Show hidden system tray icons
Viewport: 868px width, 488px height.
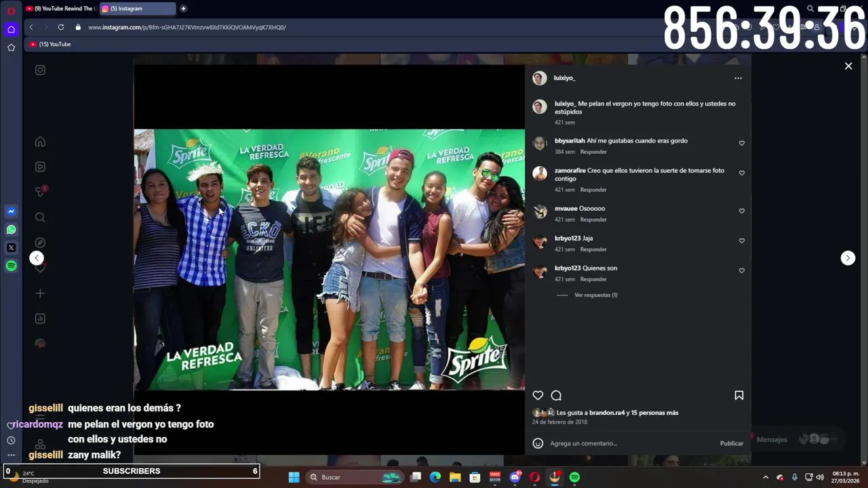(x=766, y=477)
